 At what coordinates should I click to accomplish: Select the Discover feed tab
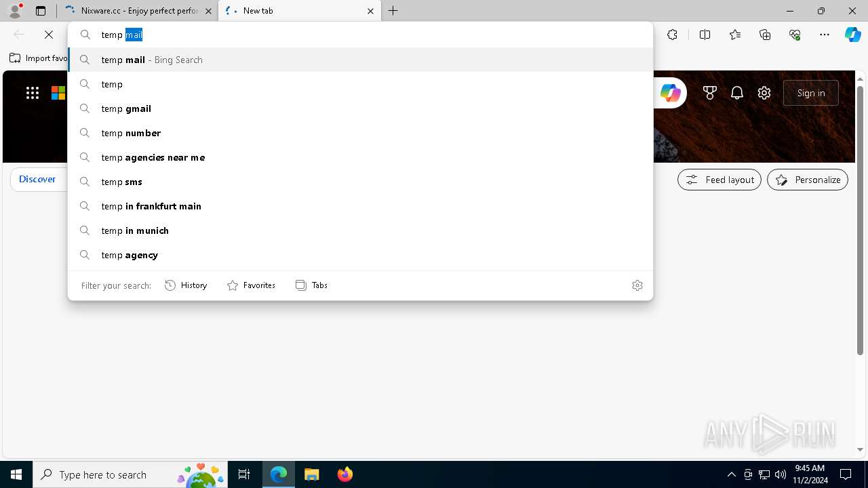click(37, 180)
